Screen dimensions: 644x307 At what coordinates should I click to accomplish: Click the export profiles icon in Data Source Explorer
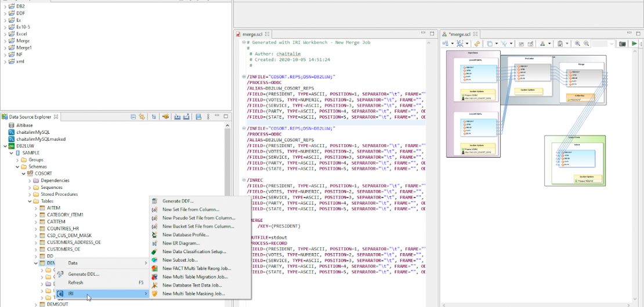pyautogui.click(x=186, y=117)
